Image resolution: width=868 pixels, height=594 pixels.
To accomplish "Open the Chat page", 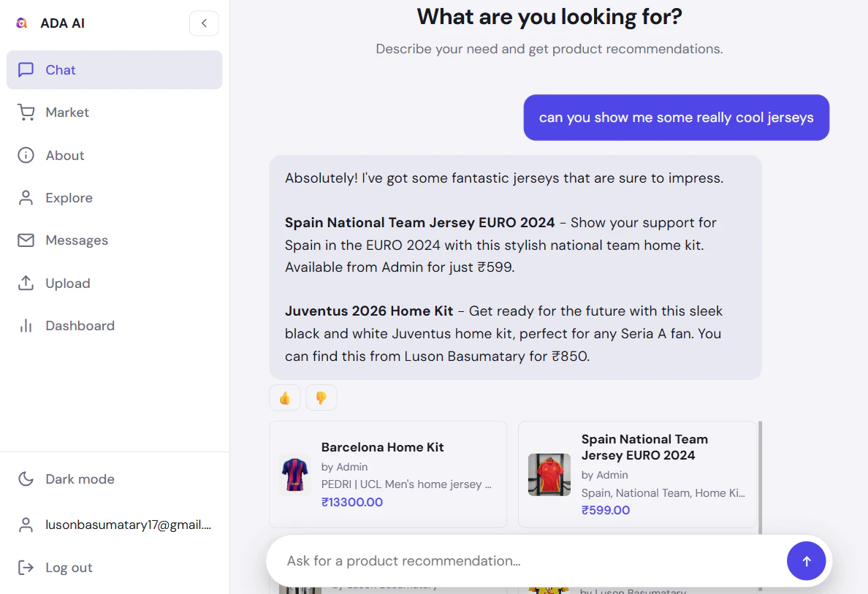I will click(61, 70).
